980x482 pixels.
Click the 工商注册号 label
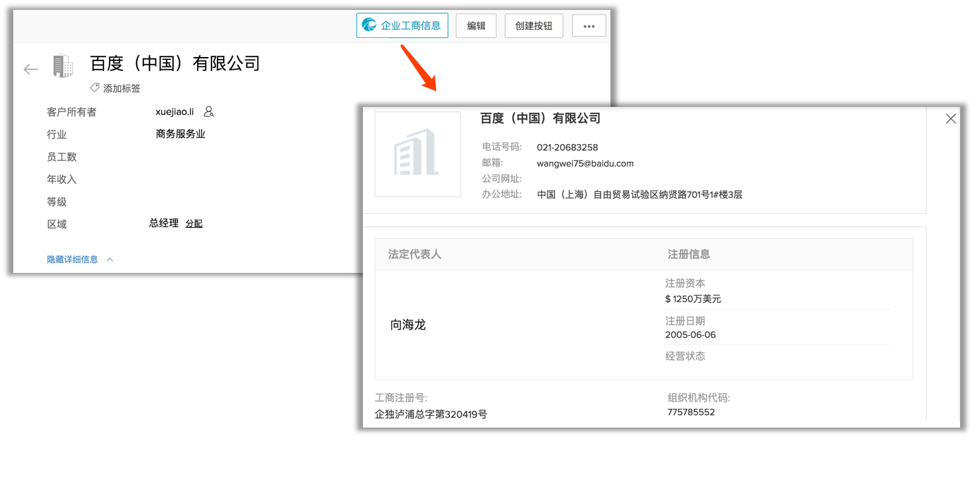(x=401, y=398)
